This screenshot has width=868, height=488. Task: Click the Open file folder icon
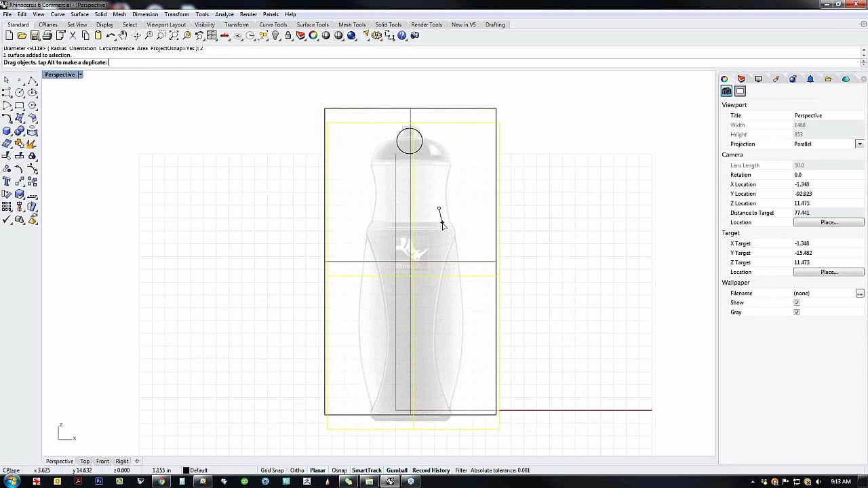pos(22,35)
